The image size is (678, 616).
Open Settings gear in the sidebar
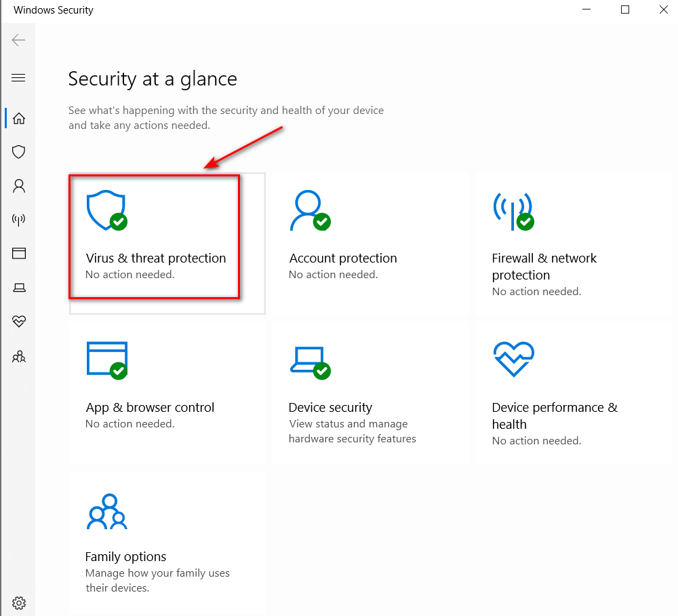pos(18,602)
